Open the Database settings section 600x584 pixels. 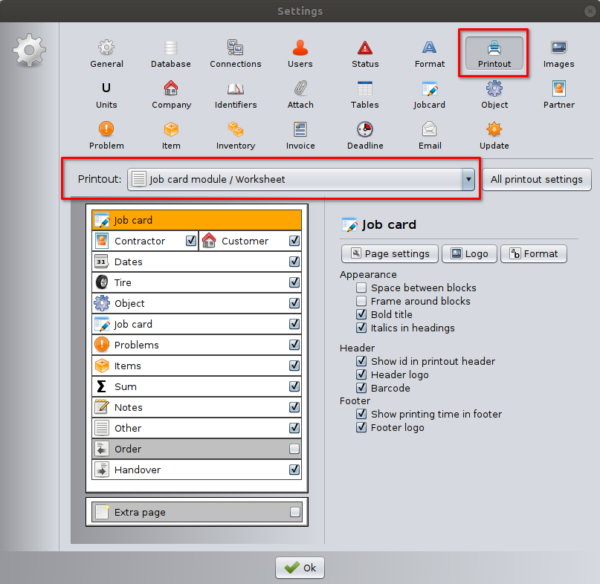(x=171, y=54)
